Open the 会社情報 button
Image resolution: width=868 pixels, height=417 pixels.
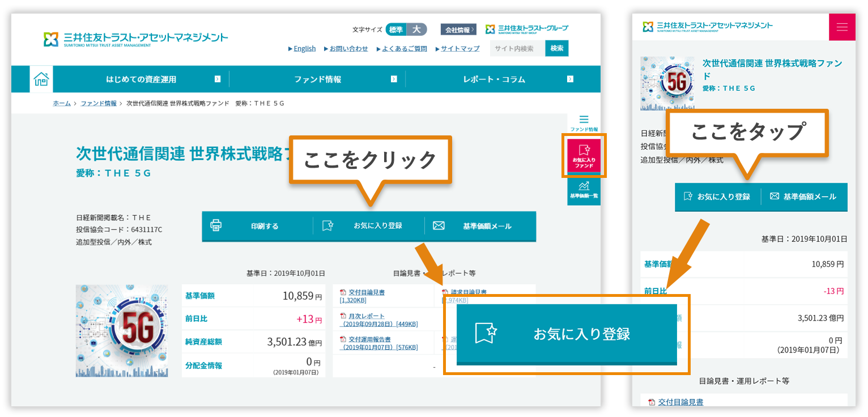(458, 29)
